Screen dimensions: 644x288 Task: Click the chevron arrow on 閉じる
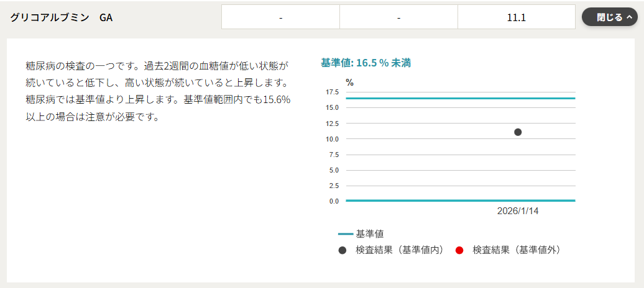(x=629, y=17)
